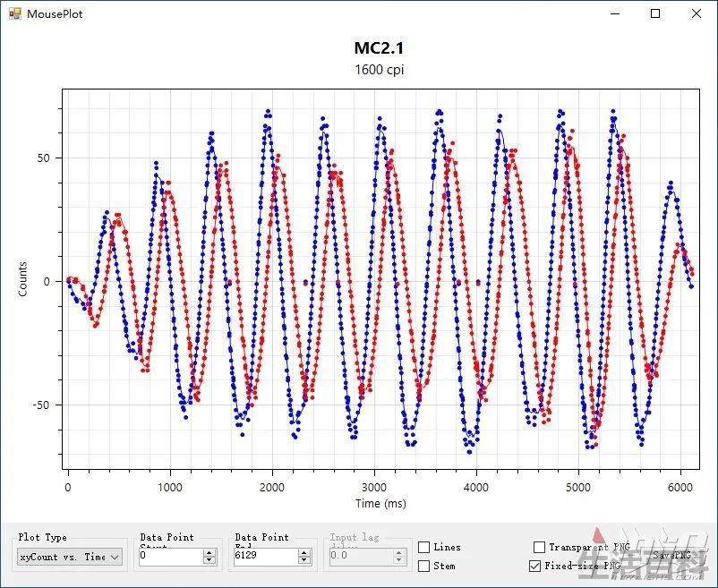Enable the Lines checkbox
The image size is (718, 588).
[424, 547]
